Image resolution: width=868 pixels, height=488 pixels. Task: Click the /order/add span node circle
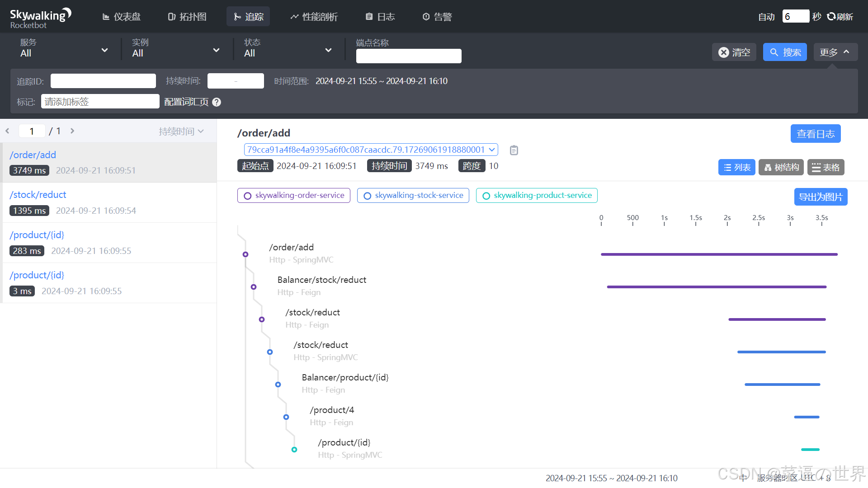[x=245, y=254]
